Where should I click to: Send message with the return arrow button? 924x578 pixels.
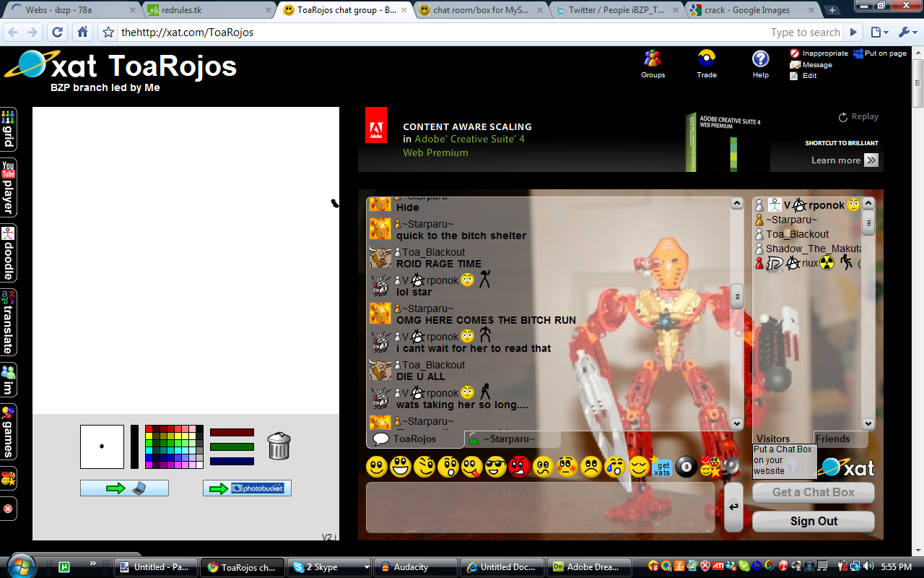pos(733,506)
